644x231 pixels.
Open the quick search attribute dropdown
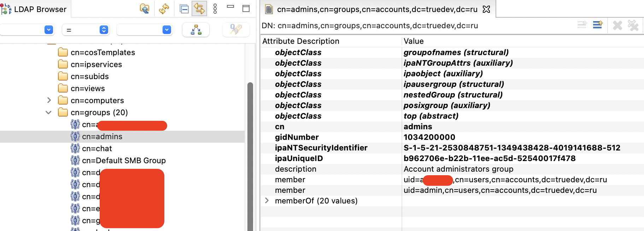coord(49,30)
